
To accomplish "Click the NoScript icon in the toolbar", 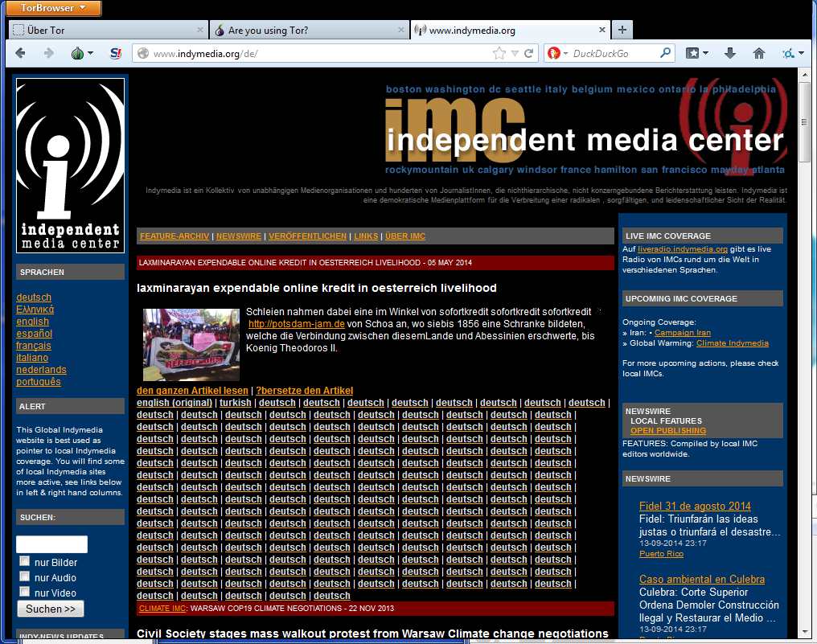I will pos(115,53).
